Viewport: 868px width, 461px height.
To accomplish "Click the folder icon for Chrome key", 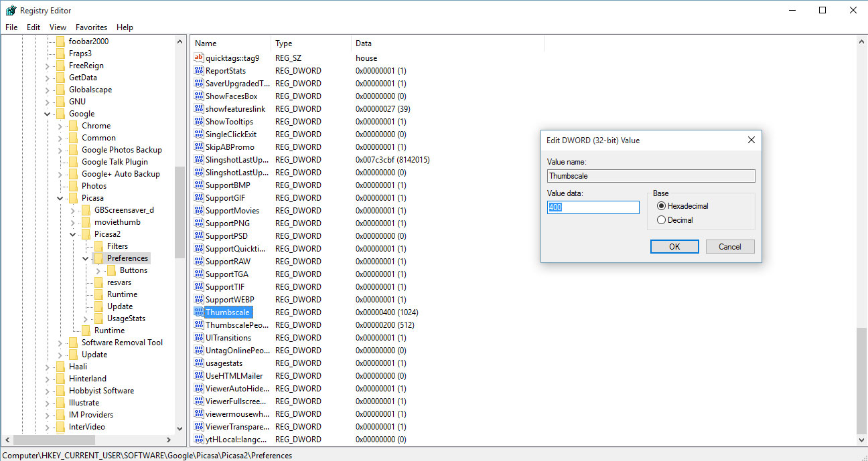I will point(73,126).
